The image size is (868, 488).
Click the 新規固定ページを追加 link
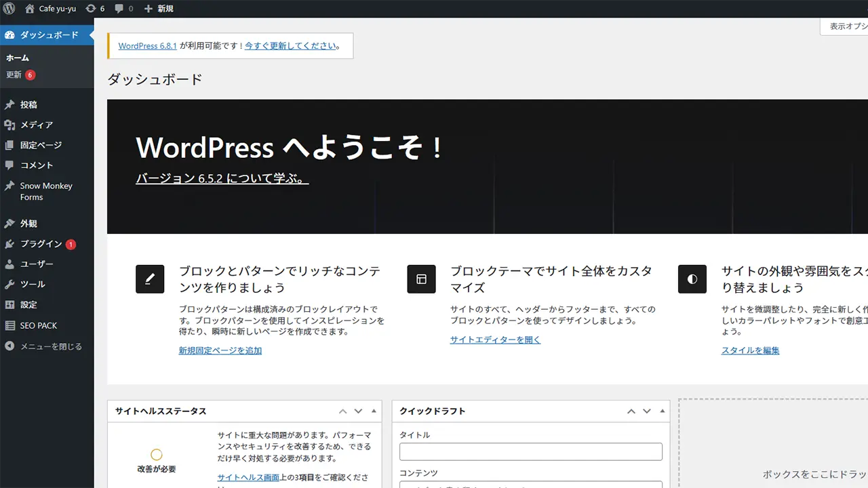coord(220,350)
